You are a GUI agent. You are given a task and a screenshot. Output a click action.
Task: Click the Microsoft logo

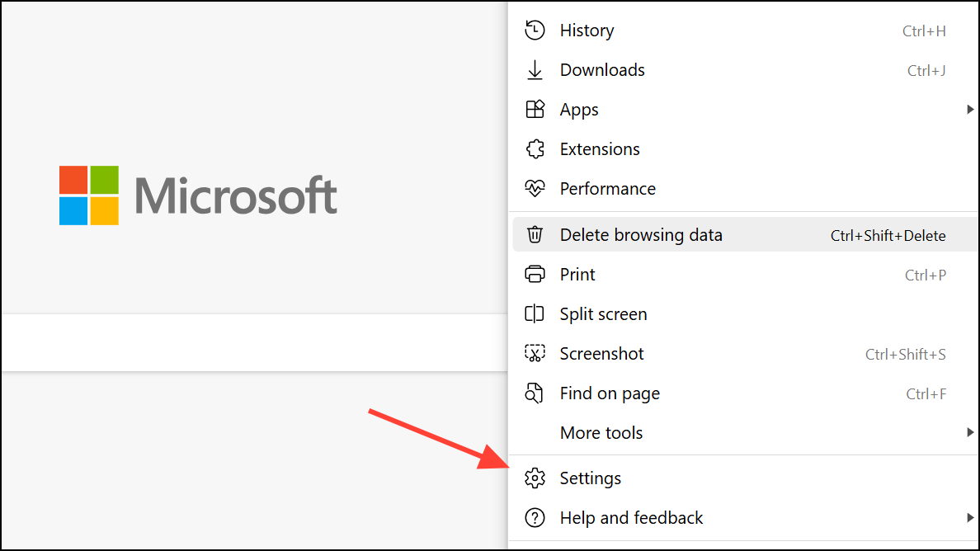pos(89,195)
